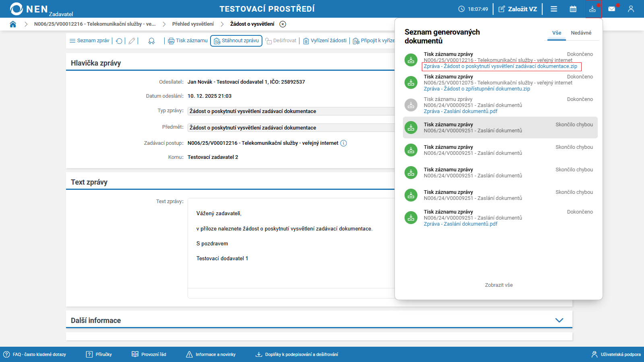Click Tisk záznamu in toolbar
Screen dimensions: 644x362
pyautogui.click(x=188, y=41)
